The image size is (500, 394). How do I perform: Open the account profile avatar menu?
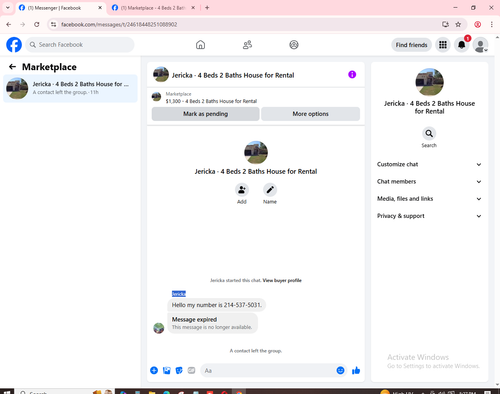tap(480, 45)
